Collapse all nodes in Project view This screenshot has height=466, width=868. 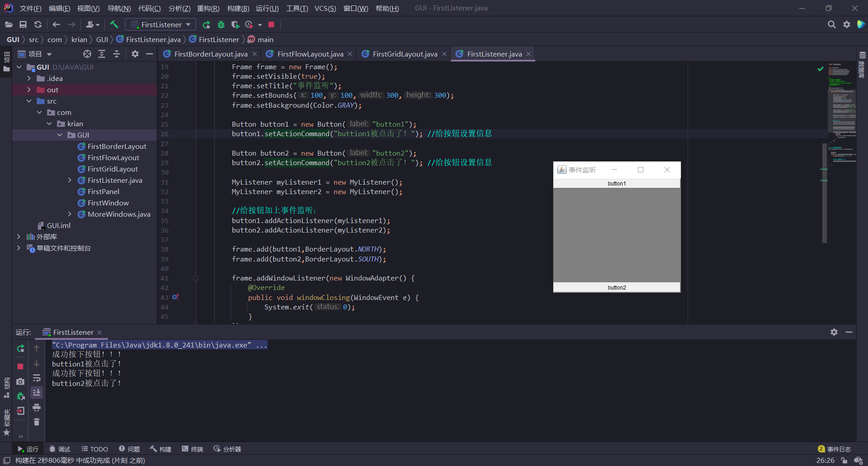click(117, 54)
